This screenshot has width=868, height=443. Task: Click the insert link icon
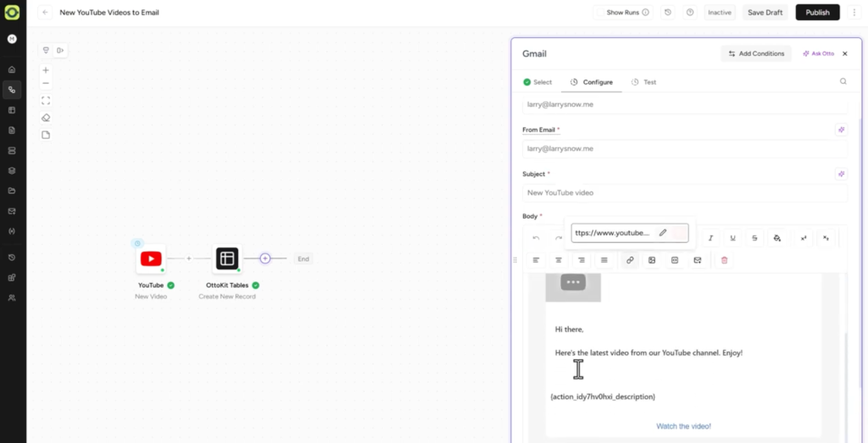[x=630, y=260]
